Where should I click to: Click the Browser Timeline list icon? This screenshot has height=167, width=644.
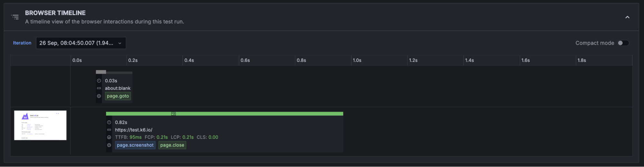(15, 17)
